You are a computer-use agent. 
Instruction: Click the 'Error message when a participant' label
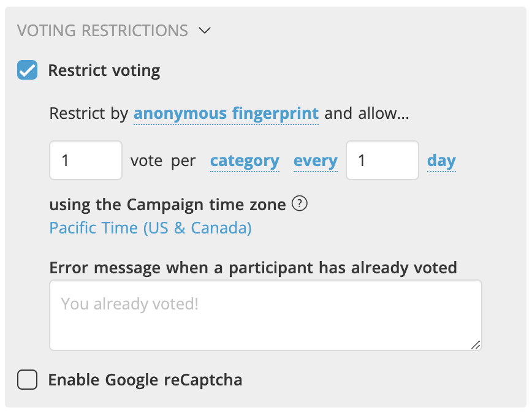click(253, 267)
